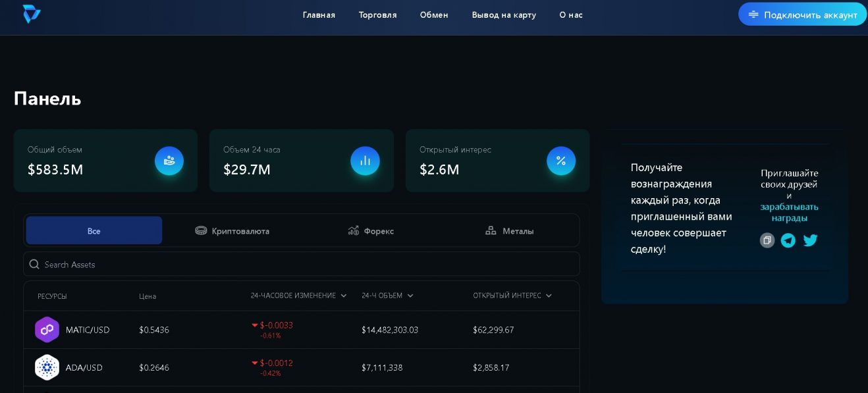Select the Металы tab
868x393 pixels.
(x=509, y=231)
